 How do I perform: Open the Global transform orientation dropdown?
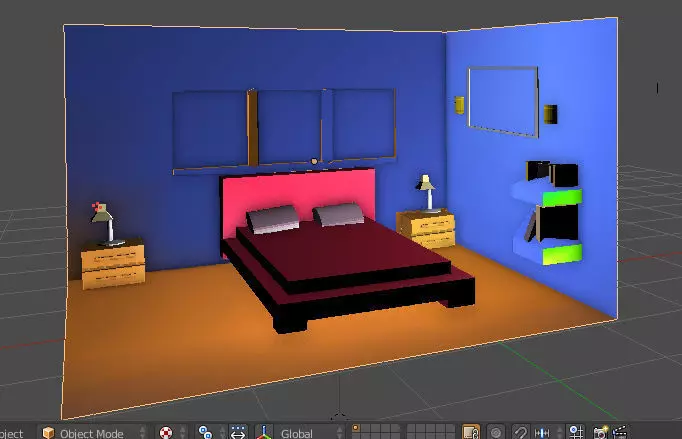pyautogui.click(x=310, y=433)
